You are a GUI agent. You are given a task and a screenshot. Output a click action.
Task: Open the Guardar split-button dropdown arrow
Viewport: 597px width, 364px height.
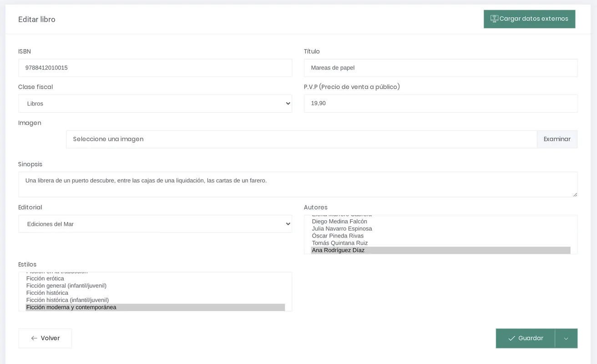point(566,339)
